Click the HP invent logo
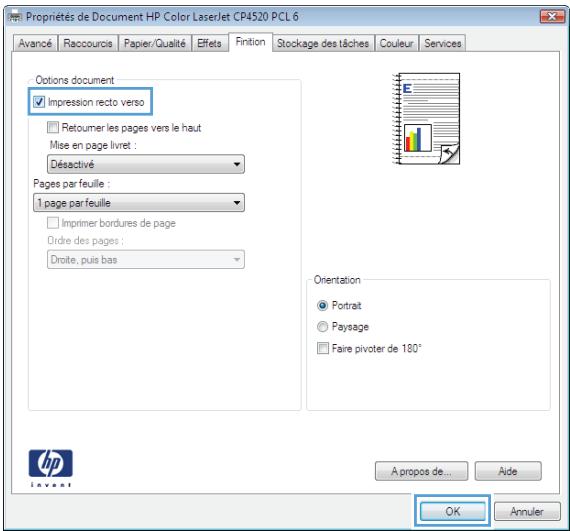This screenshot has height=531, width=570. pyautogui.click(x=51, y=468)
